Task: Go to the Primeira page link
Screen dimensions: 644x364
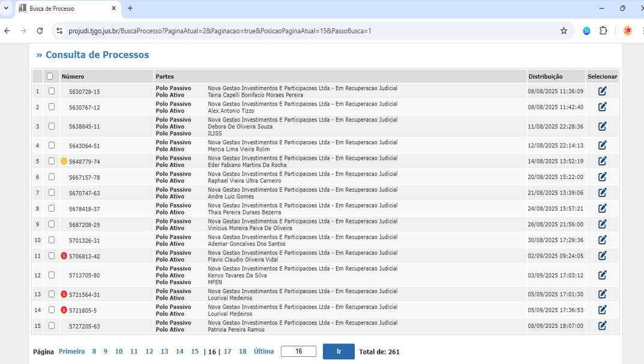Action: coord(71,351)
